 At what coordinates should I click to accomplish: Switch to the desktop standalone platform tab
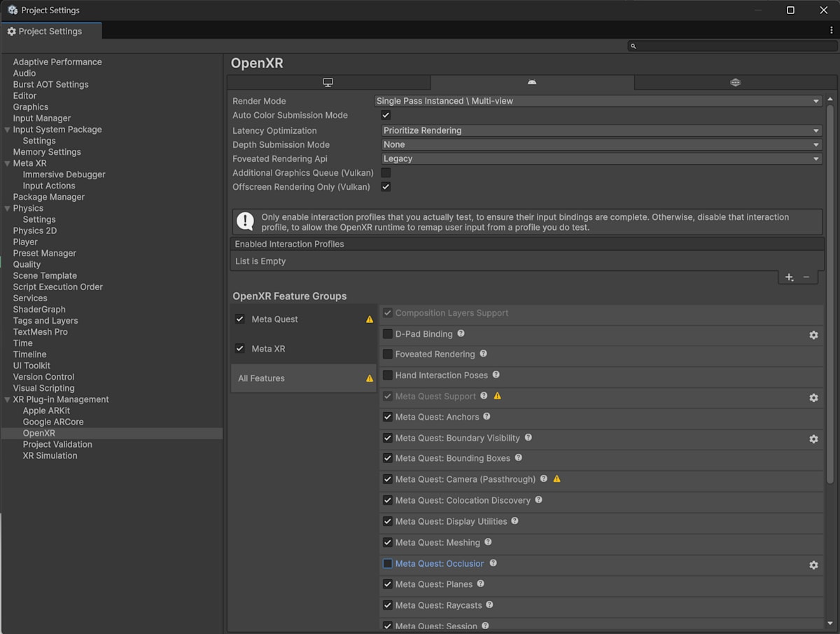(328, 83)
